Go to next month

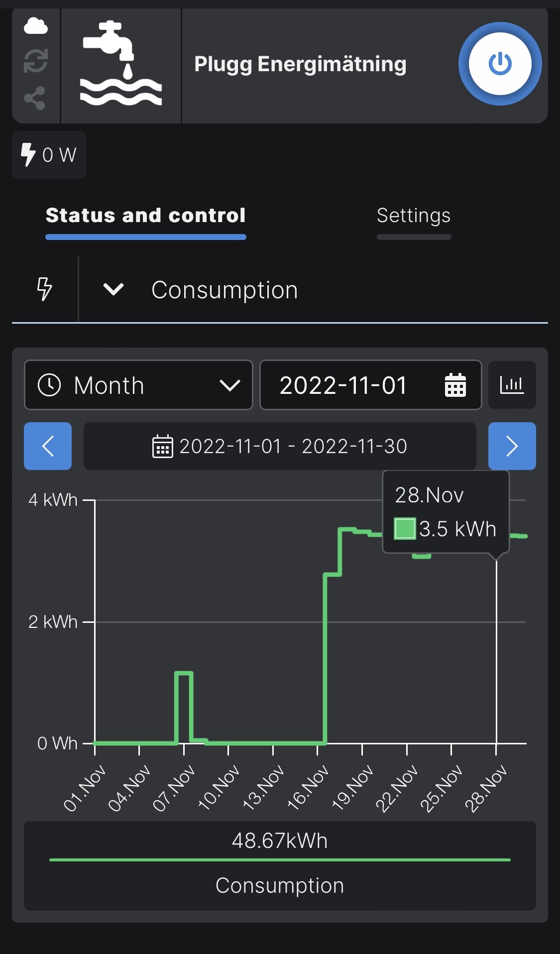(x=512, y=446)
